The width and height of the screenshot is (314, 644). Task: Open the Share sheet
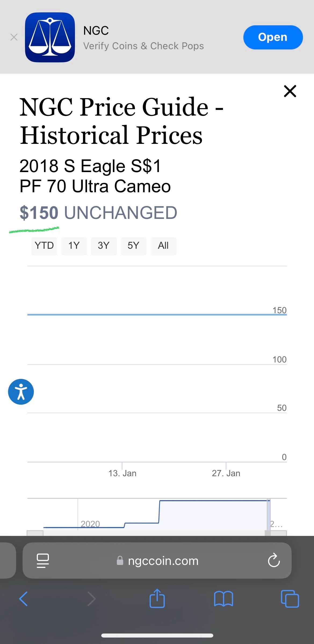pos(157,599)
